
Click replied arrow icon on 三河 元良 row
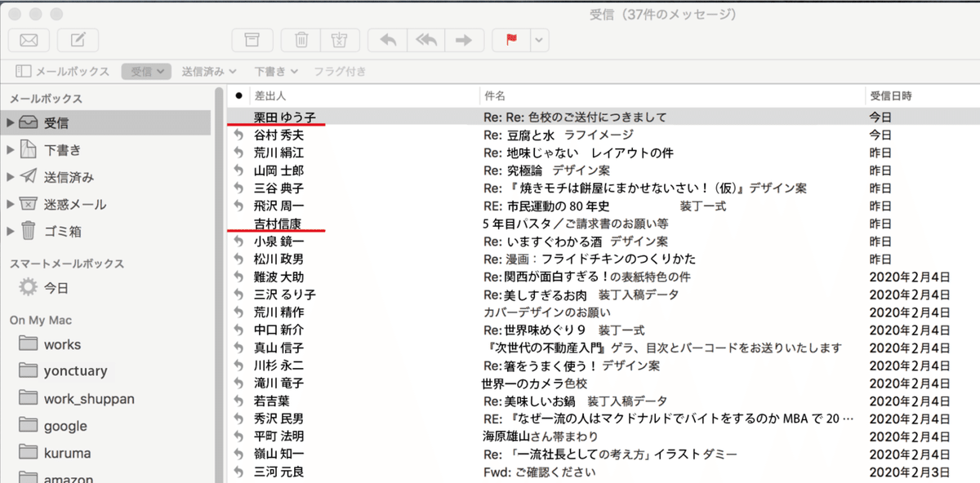pyautogui.click(x=238, y=472)
